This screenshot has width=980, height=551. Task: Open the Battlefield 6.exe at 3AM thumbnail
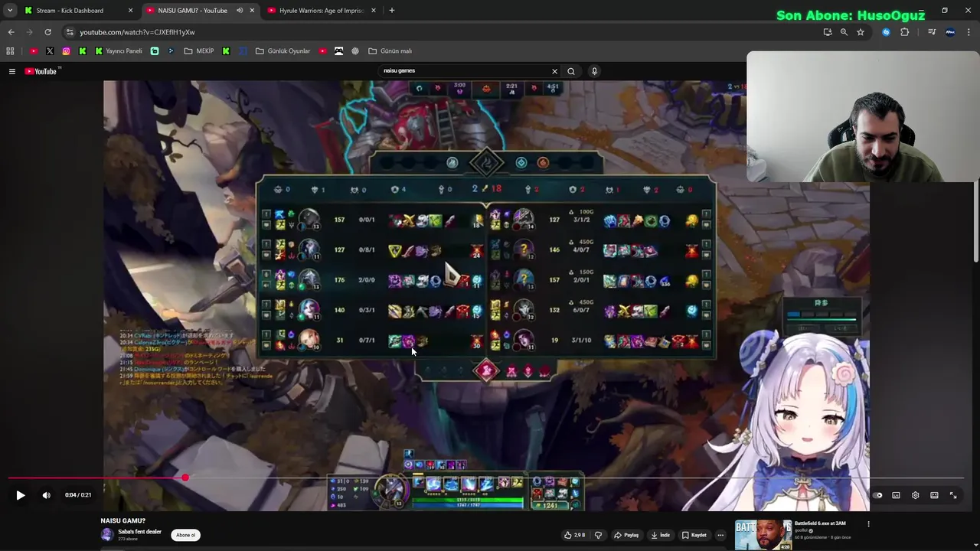(763, 535)
